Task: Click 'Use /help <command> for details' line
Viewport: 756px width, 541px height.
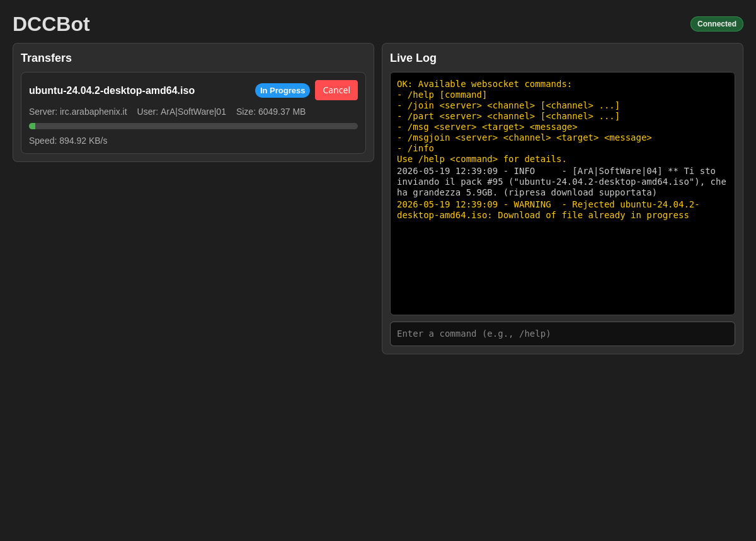Action: [x=482, y=159]
